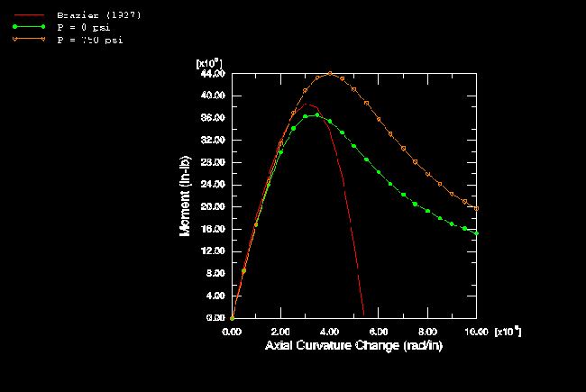Click the green data point at the origin

click(x=232, y=318)
